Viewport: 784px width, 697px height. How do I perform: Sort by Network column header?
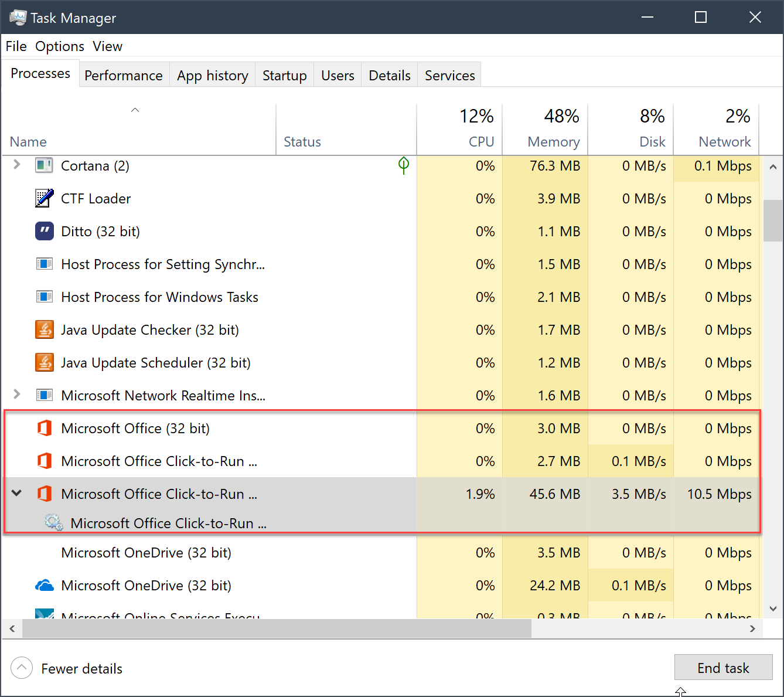tap(716, 130)
